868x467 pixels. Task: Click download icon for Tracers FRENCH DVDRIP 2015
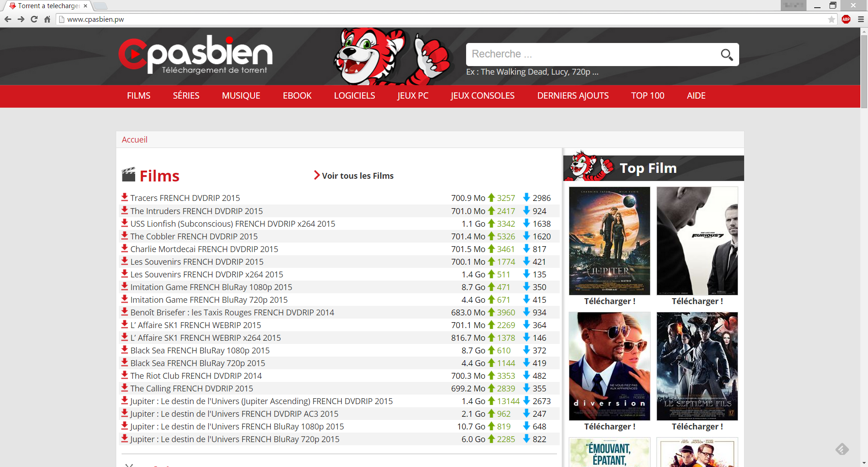125,197
